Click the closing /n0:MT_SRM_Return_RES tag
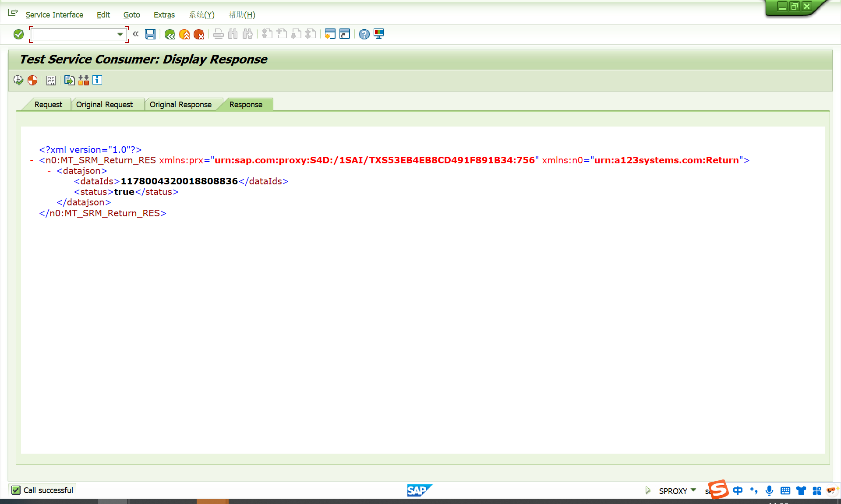This screenshot has width=841, height=504. pos(102,213)
